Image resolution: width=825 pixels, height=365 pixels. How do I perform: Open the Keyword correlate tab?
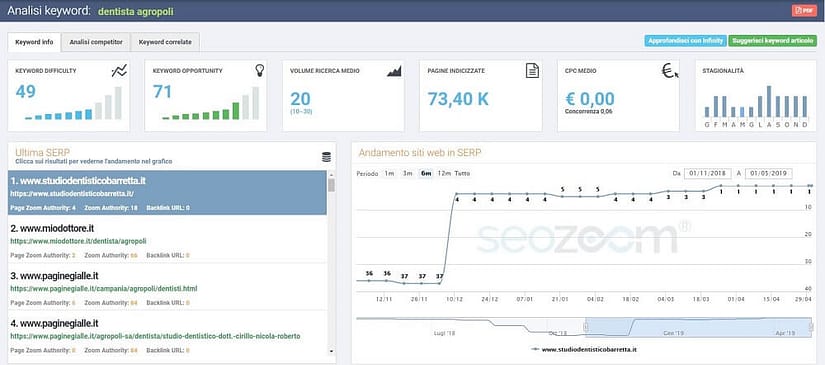coord(165,42)
